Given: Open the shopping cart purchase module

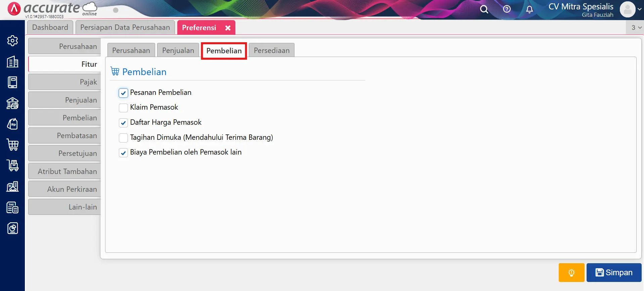Looking at the screenshot, I should [12, 145].
